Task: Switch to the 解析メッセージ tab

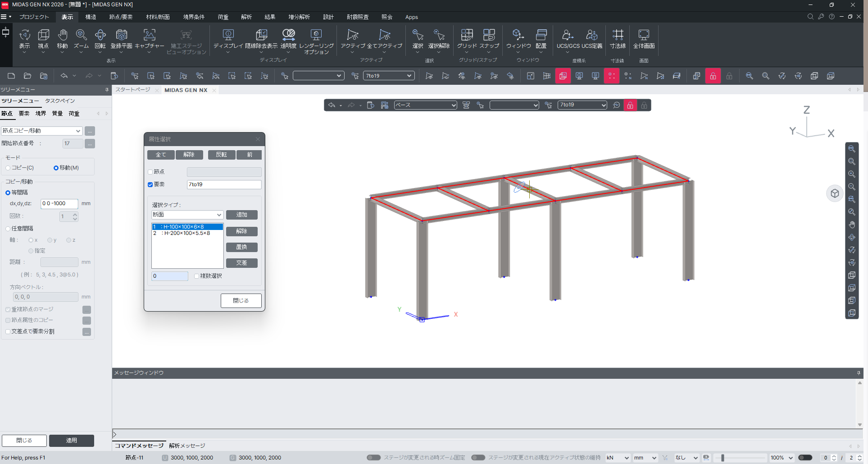Action: tap(187, 446)
